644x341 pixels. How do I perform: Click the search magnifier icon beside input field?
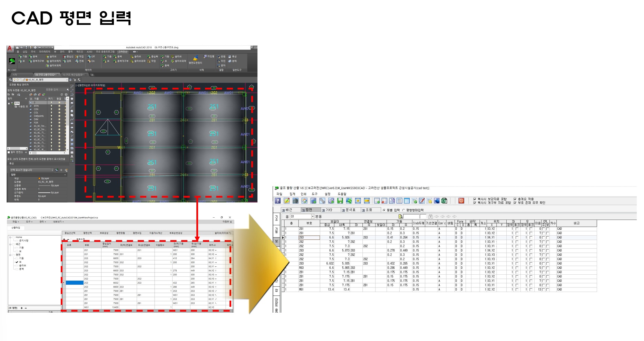[401, 217]
